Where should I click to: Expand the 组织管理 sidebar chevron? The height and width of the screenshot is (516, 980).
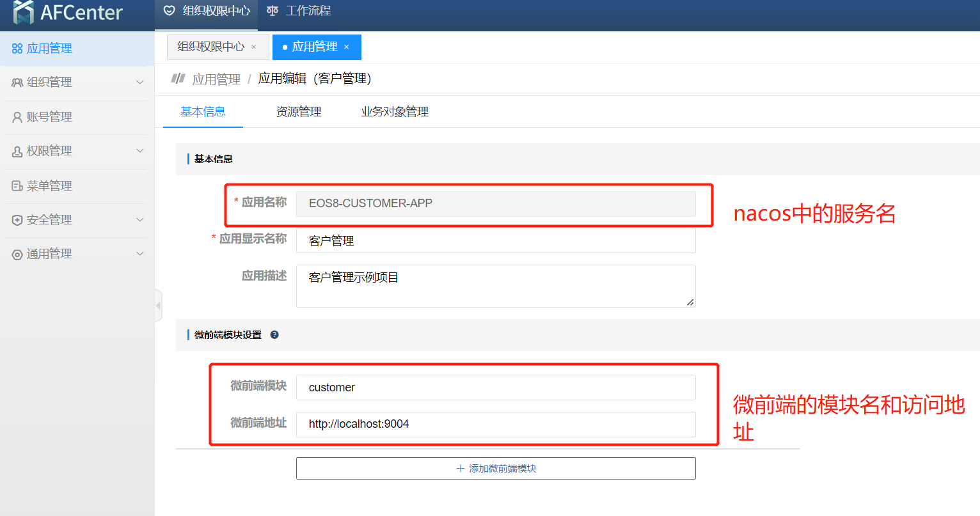(140, 82)
